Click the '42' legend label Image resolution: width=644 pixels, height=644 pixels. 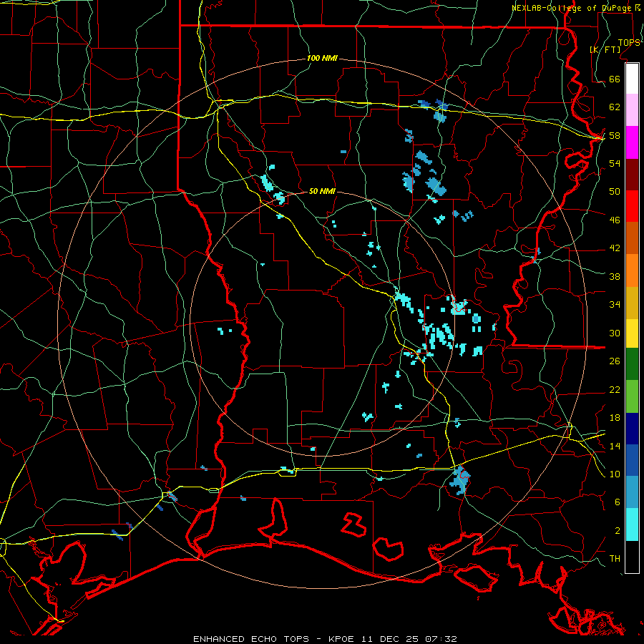tap(615, 248)
